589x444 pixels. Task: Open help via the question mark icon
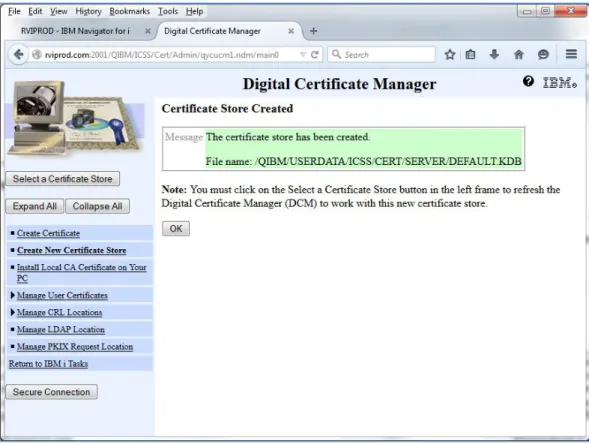[528, 81]
